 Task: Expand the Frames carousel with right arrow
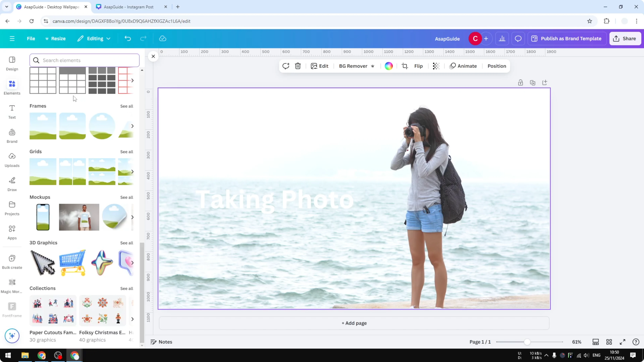[132, 126]
